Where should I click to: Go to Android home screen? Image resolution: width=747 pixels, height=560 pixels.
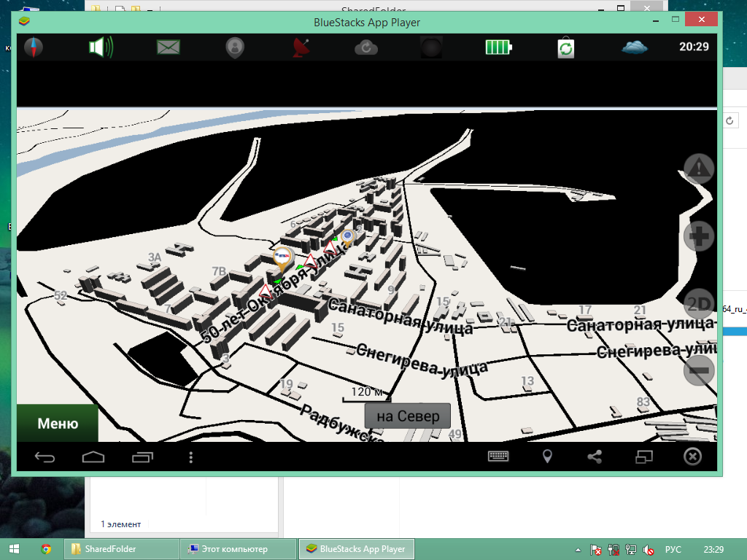[x=93, y=457]
